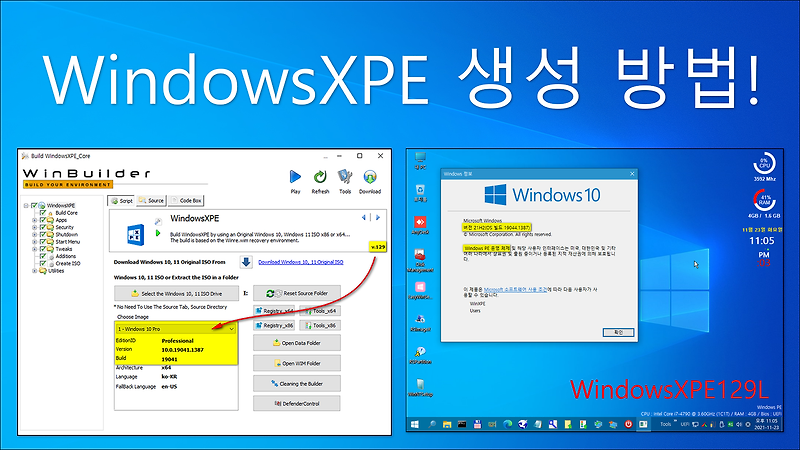Click the save disk icon on the PE taskbar

[478, 424]
